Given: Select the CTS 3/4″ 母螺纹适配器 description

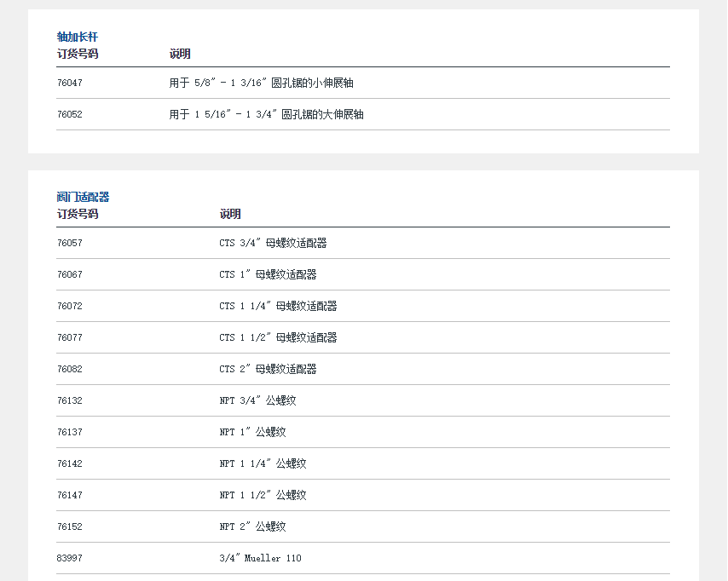Looking at the screenshot, I should tap(273, 244).
